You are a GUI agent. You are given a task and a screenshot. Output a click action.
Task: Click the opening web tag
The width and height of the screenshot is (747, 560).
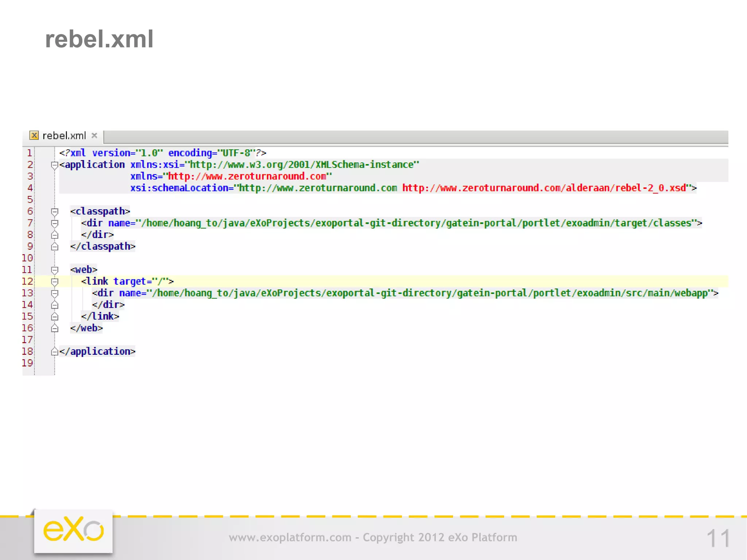point(84,270)
